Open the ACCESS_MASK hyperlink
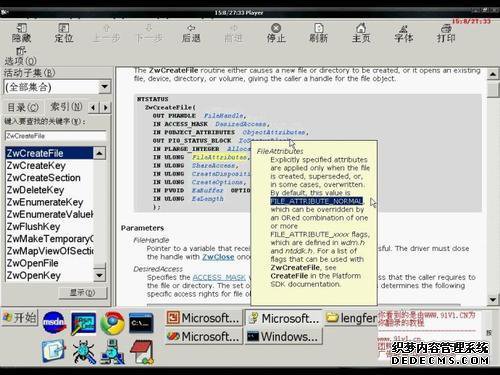Image resolution: width=500 pixels, height=375 pixels. 219,277
